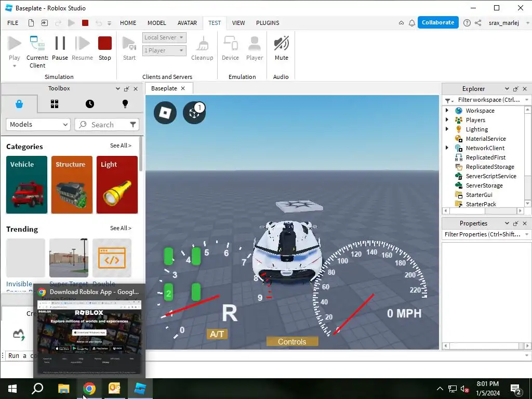Click the Windows Start button
The height and width of the screenshot is (399, 532).
point(12,389)
